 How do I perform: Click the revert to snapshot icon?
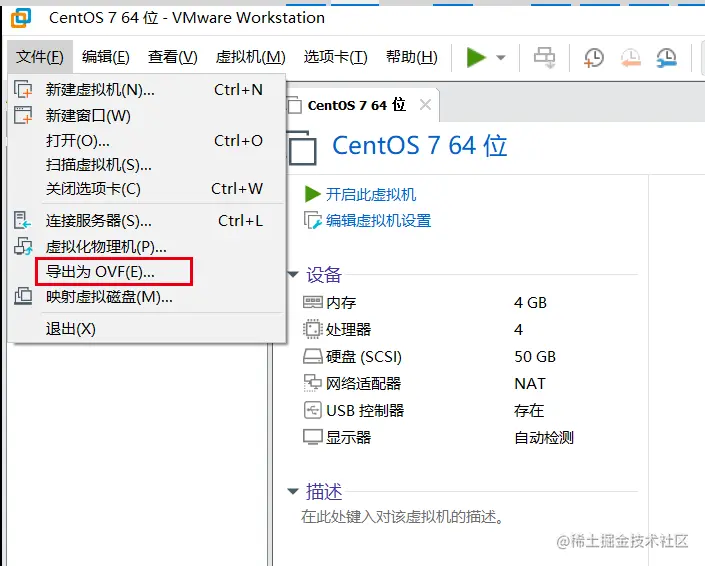click(x=630, y=58)
